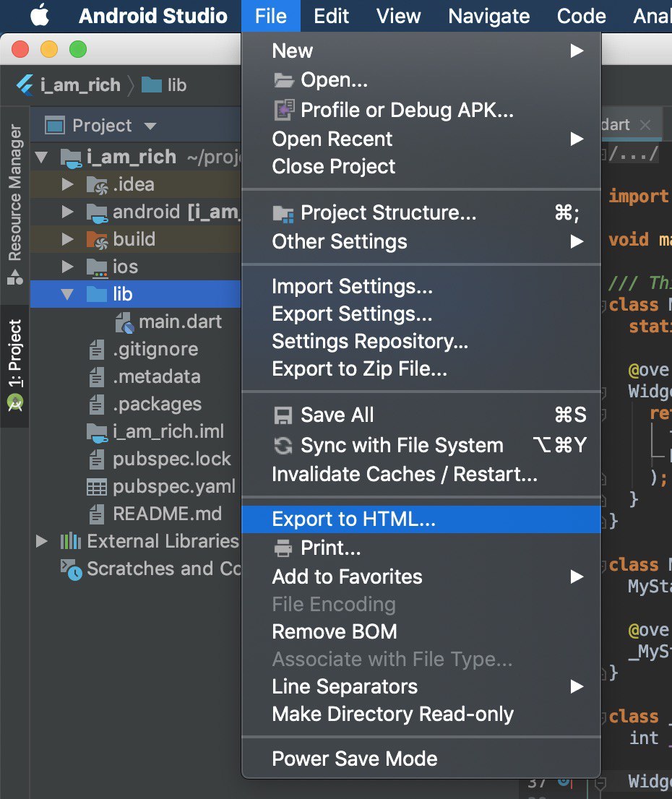Image resolution: width=672 pixels, height=799 pixels.
Task: Click the Apple logo menu
Action: pos(40,15)
